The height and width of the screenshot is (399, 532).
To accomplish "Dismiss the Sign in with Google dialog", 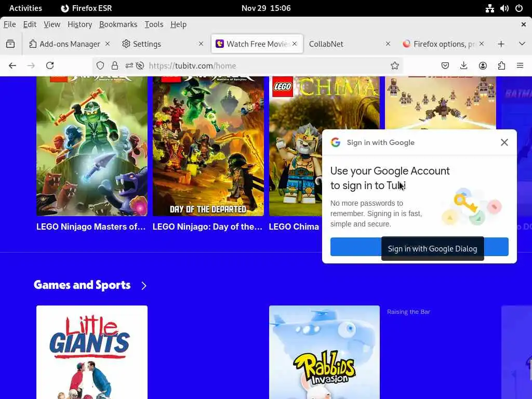I will pos(504,142).
